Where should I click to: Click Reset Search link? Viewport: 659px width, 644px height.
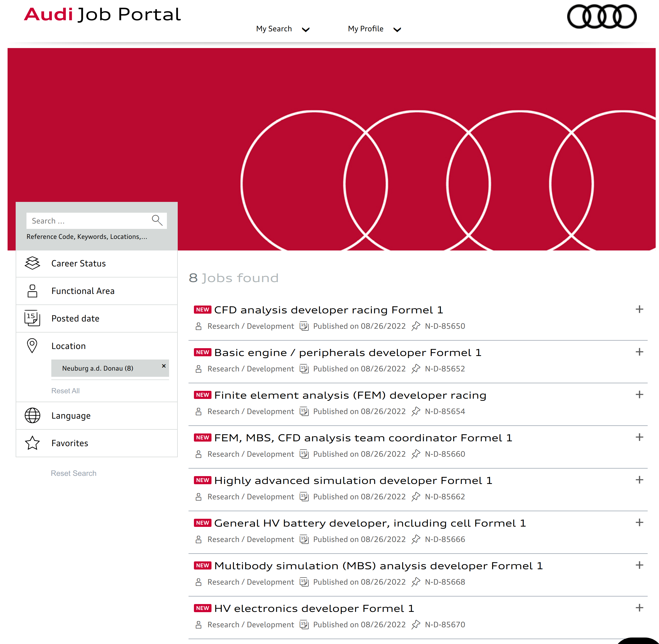[73, 473]
